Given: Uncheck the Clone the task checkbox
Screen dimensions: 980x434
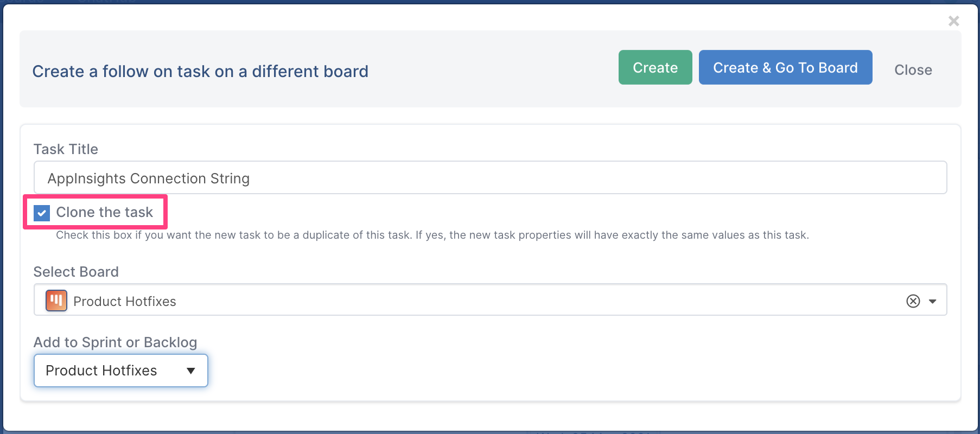Looking at the screenshot, I should [x=42, y=213].
